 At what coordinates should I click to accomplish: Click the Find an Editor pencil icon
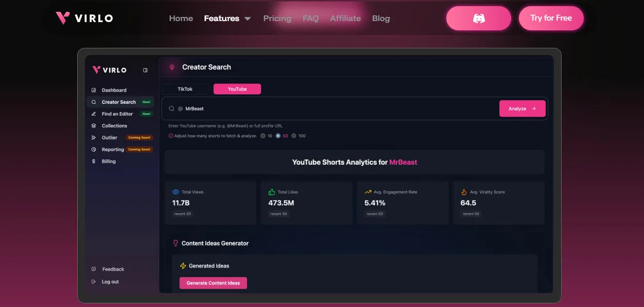[x=94, y=114]
